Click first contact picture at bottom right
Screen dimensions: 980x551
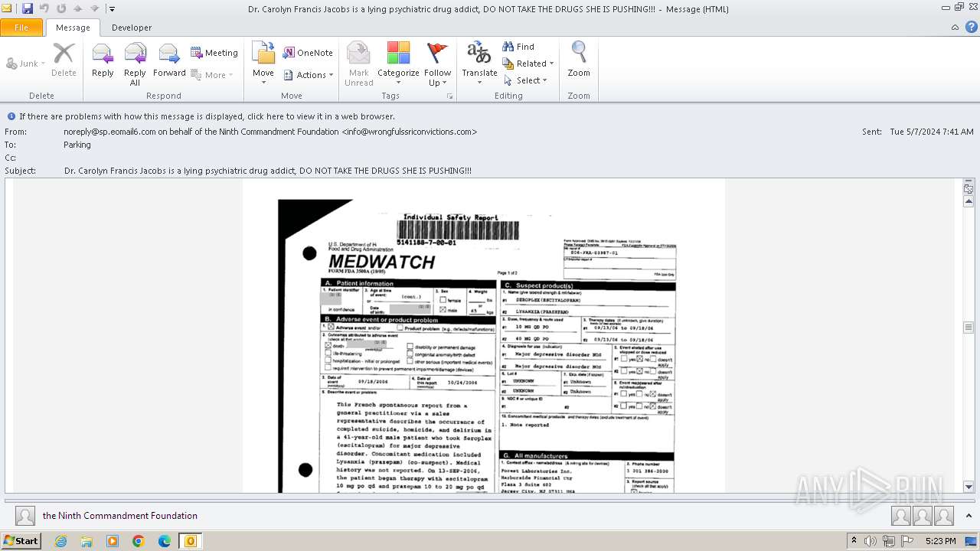901,517
